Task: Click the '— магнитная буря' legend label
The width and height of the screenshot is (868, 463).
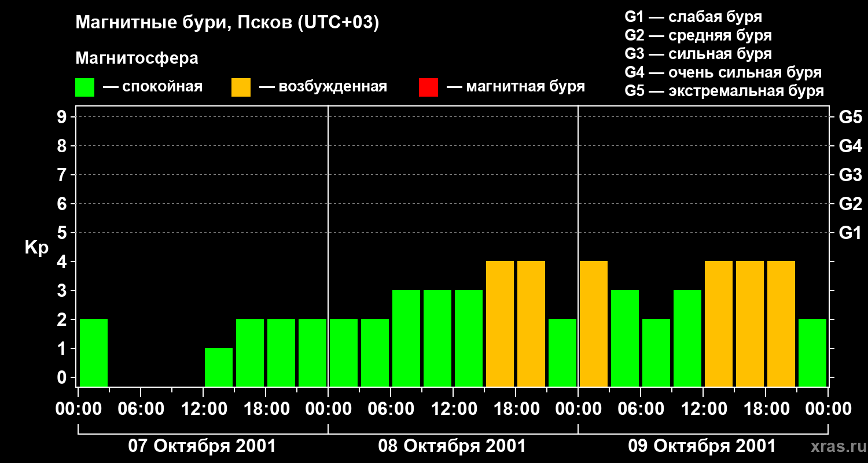Action: tap(516, 87)
